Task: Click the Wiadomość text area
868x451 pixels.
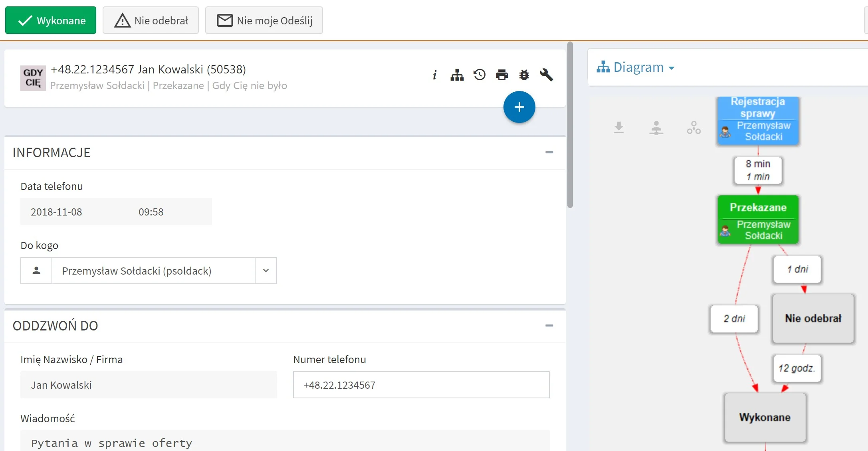Action: [285, 441]
